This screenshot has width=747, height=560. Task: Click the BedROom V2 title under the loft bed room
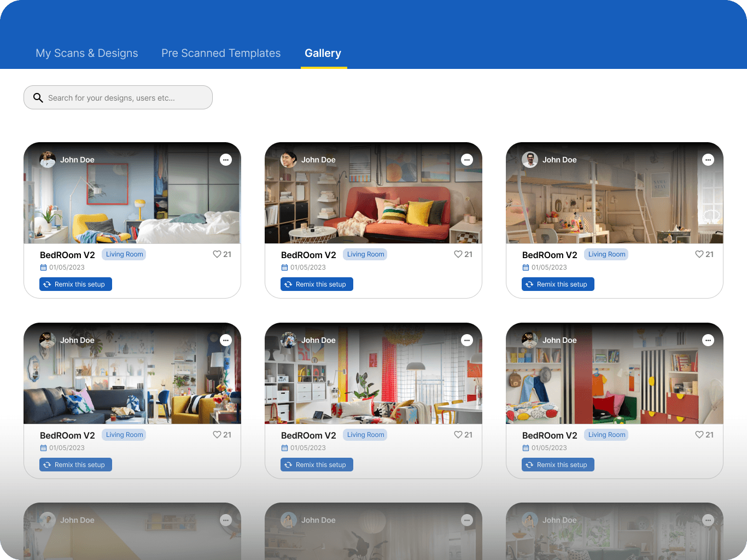coord(550,255)
